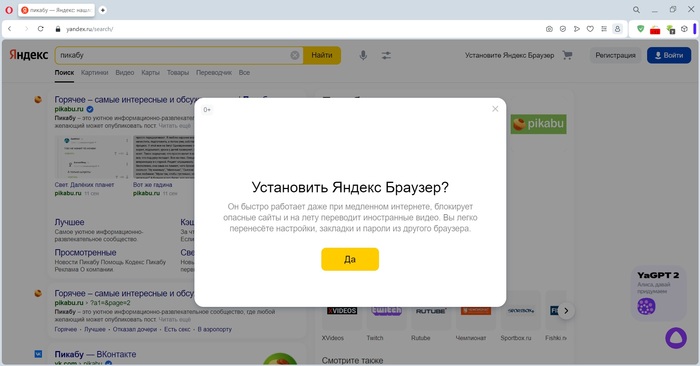Click the blue Войти button
700x366 pixels.
669,55
